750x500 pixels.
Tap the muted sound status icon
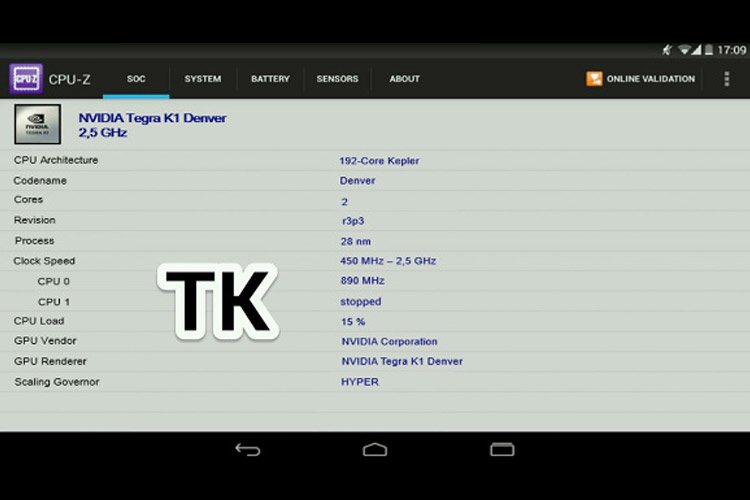(x=667, y=50)
